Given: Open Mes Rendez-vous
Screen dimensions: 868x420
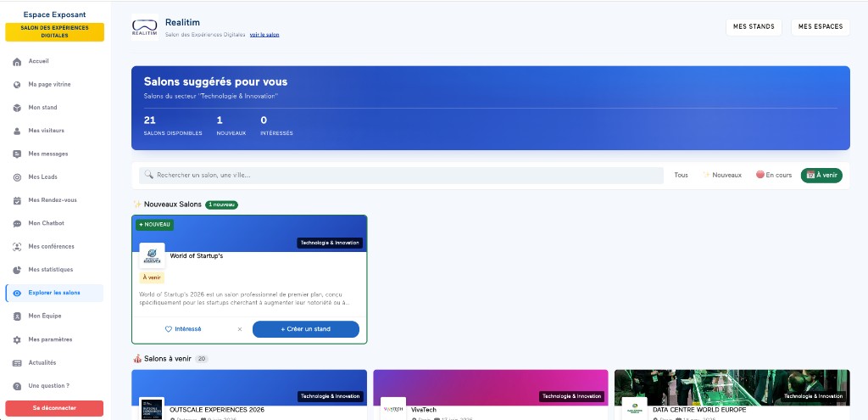Looking at the screenshot, I should tap(54, 200).
